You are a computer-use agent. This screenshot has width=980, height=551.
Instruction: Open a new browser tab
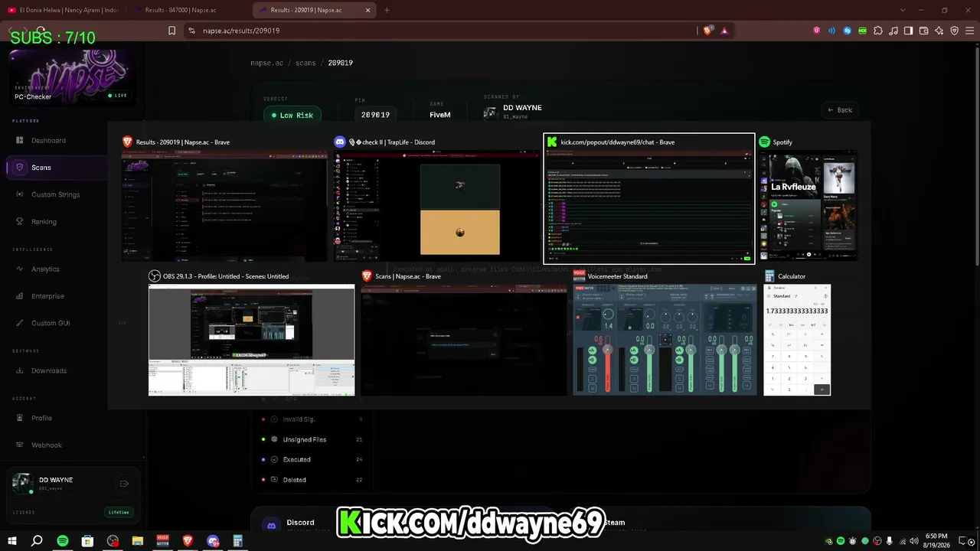387,10
